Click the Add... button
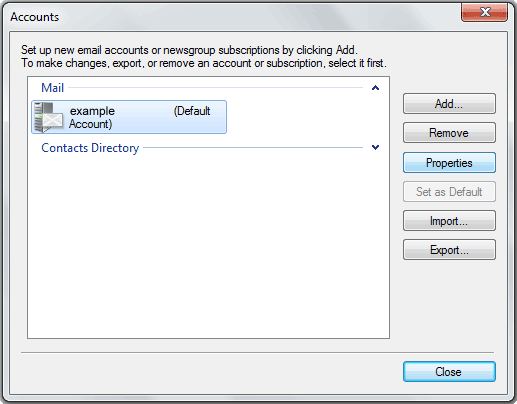 (449, 104)
